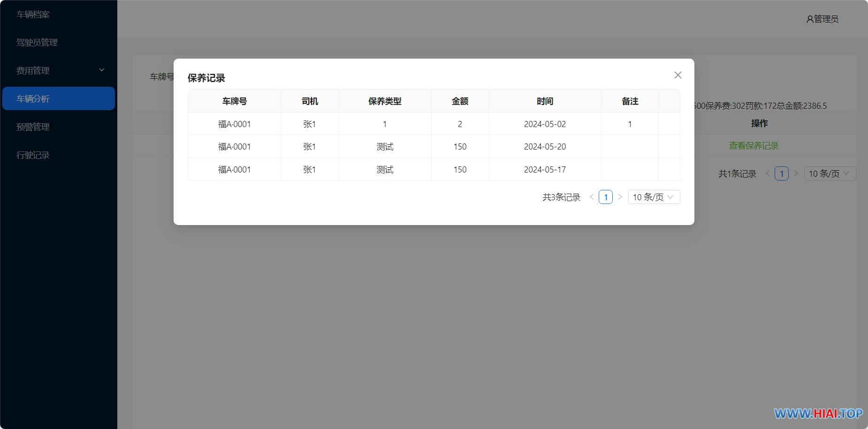
Task: Click date 2024-05-20 in the table
Action: click(x=545, y=147)
